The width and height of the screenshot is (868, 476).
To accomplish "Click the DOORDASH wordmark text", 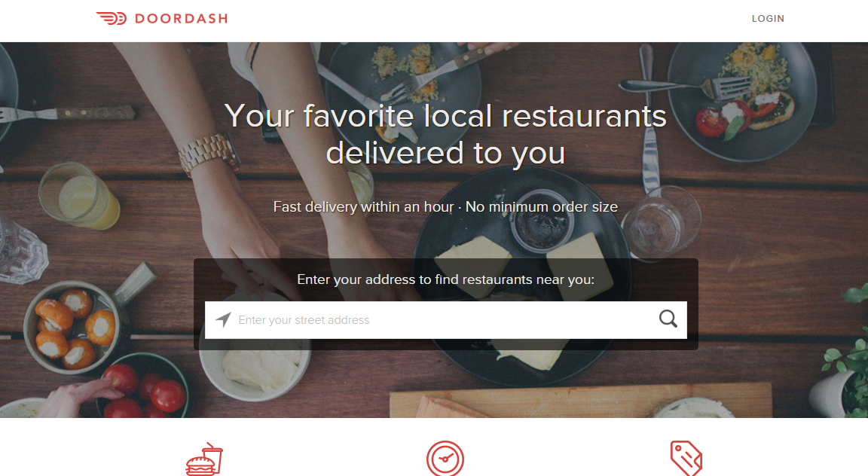I will [x=181, y=19].
